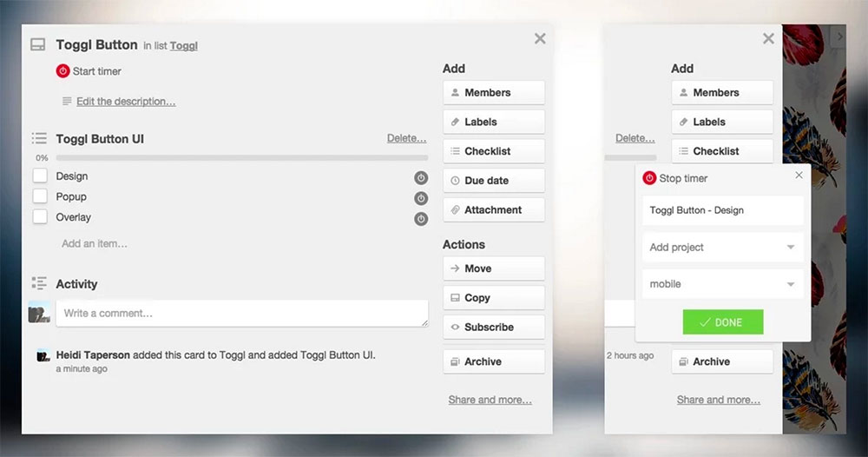Screen dimensions: 868x457
Task: Click the checklist progress bar
Action: point(241,158)
